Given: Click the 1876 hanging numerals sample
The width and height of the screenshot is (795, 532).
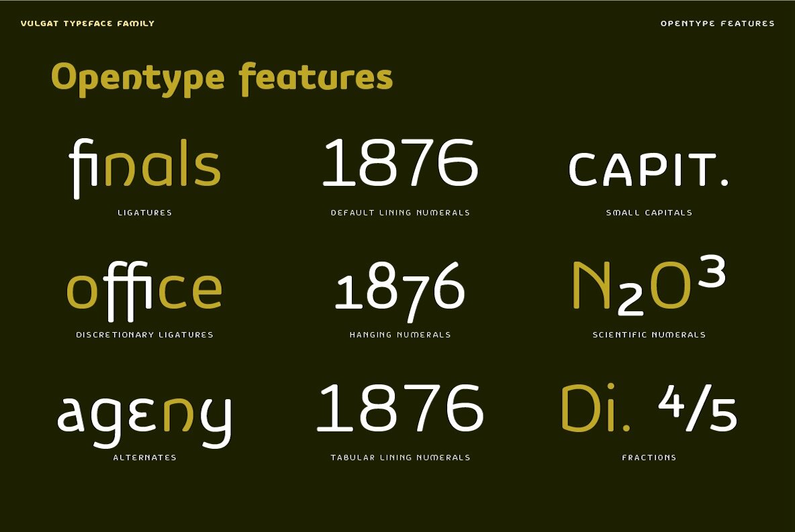Looking at the screenshot, I should (400, 288).
